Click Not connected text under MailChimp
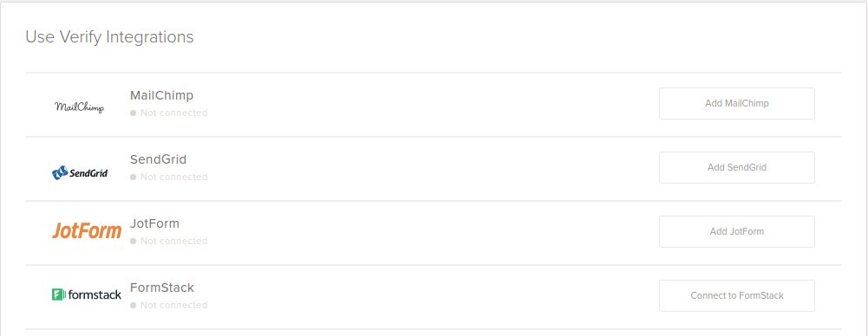868x336 pixels. click(173, 113)
